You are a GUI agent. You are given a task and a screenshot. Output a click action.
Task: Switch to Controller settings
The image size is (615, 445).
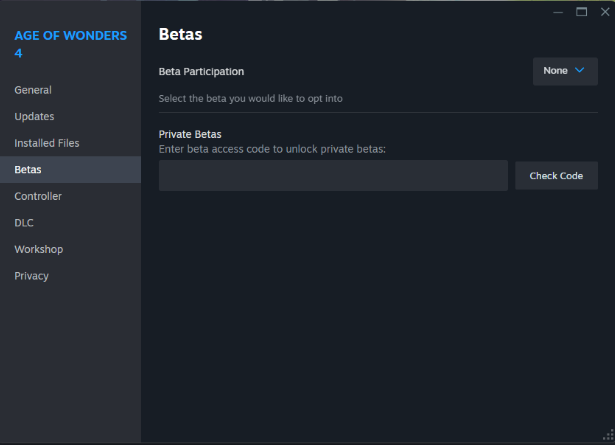click(x=38, y=196)
